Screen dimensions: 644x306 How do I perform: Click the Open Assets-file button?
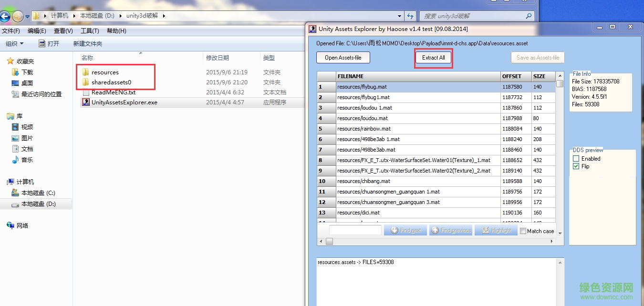(x=343, y=57)
